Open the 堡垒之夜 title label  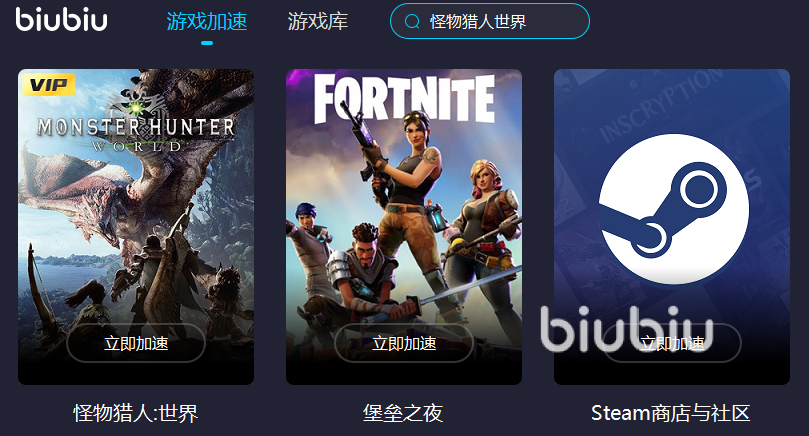click(x=403, y=413)
